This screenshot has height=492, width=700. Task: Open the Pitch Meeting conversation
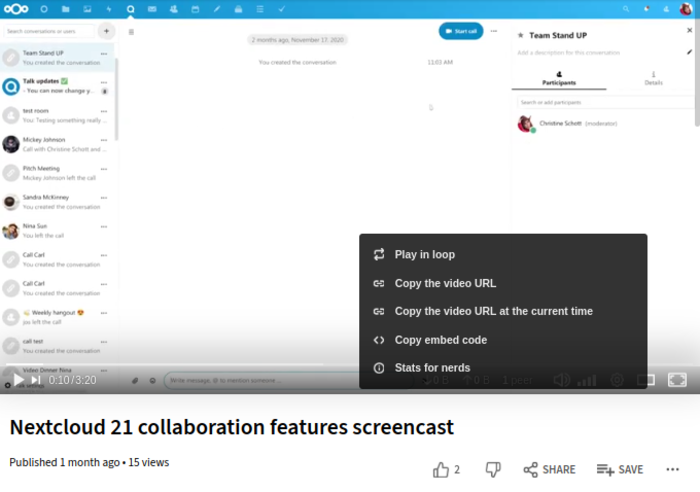tap(57, 173)
